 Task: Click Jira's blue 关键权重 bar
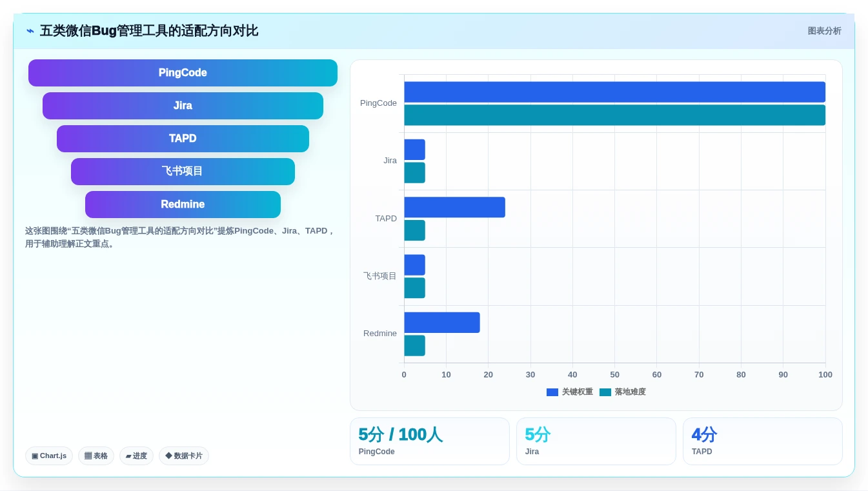[x=414, y=150]
